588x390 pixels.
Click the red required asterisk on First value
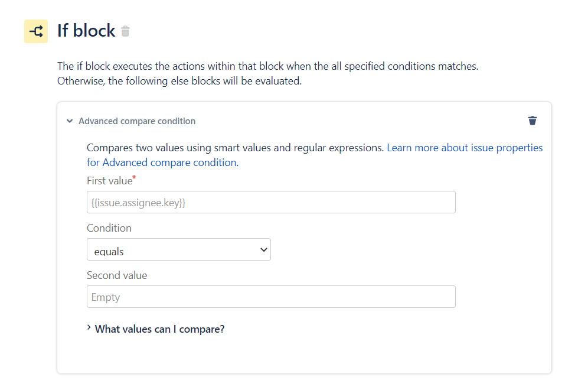pos(134,177)
